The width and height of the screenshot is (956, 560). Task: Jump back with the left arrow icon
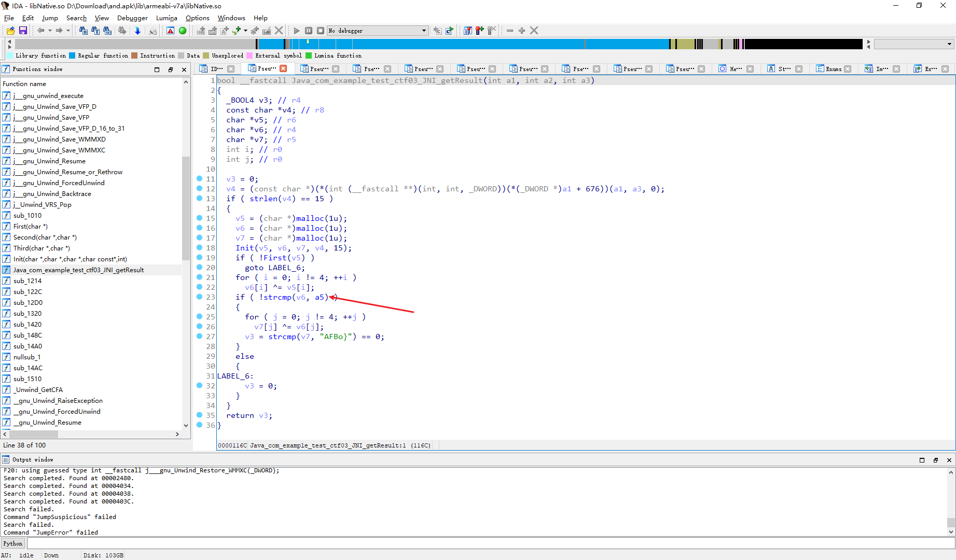coord(41,31)
